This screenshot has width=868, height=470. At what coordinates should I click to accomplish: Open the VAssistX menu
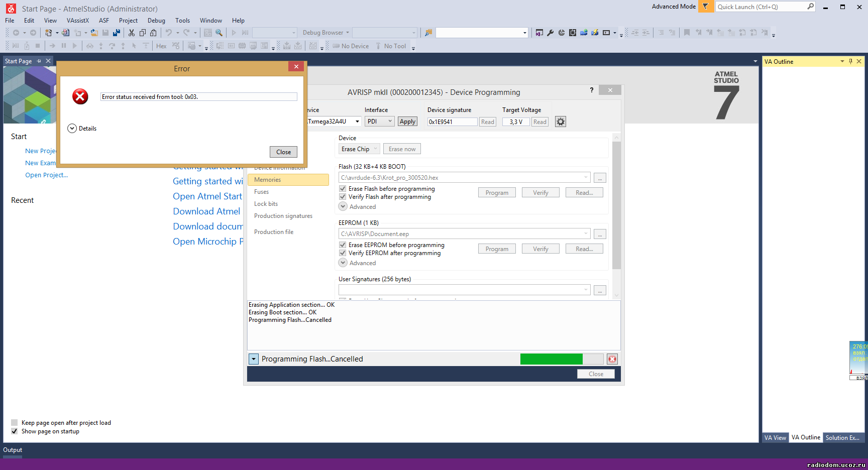(78, 21)
